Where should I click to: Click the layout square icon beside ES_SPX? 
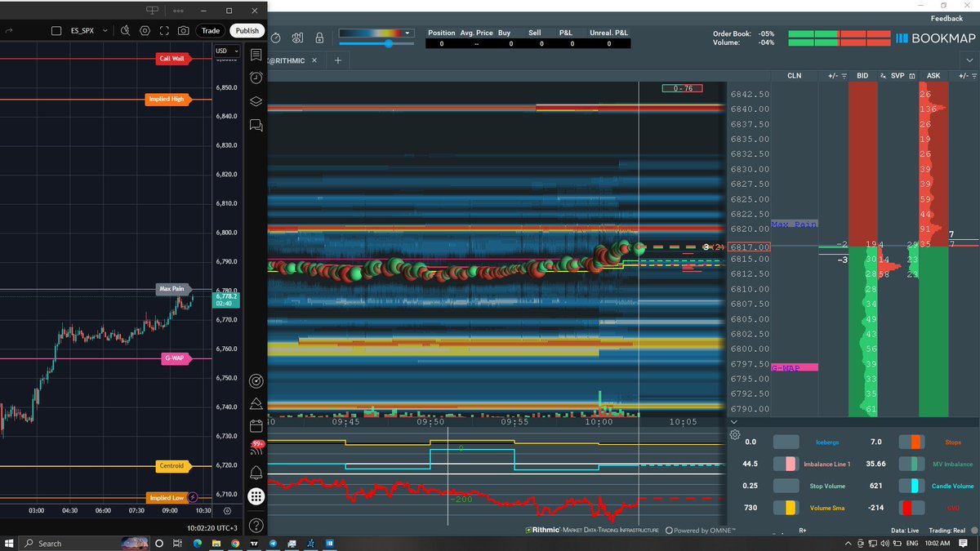click(56, 30)
